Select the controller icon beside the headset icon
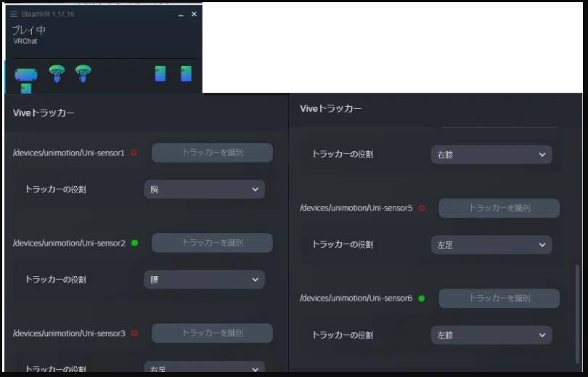588x377 pixels. (x=57, y=73)
